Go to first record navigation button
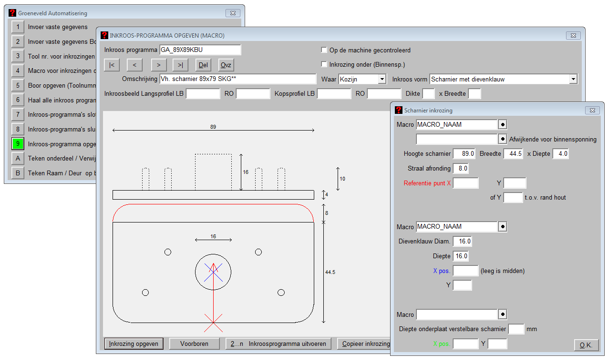 pyautogui.click(x=112, y=65)
